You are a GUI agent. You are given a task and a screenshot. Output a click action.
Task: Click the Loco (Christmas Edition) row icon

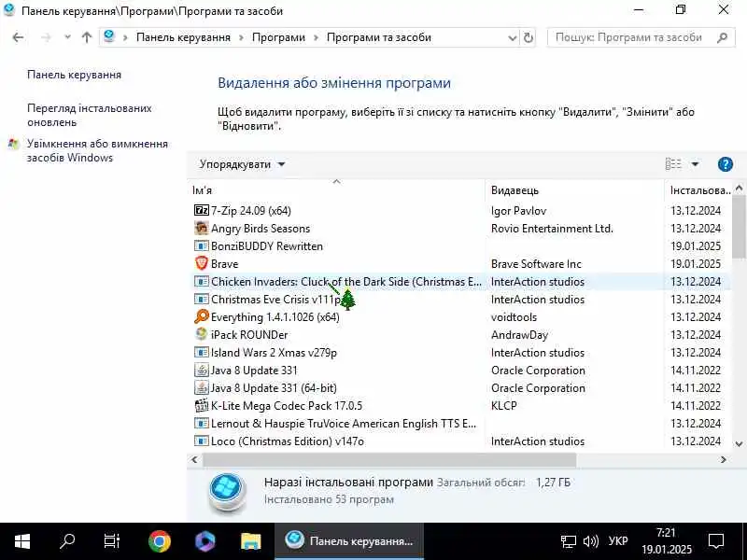coord(202,441)
